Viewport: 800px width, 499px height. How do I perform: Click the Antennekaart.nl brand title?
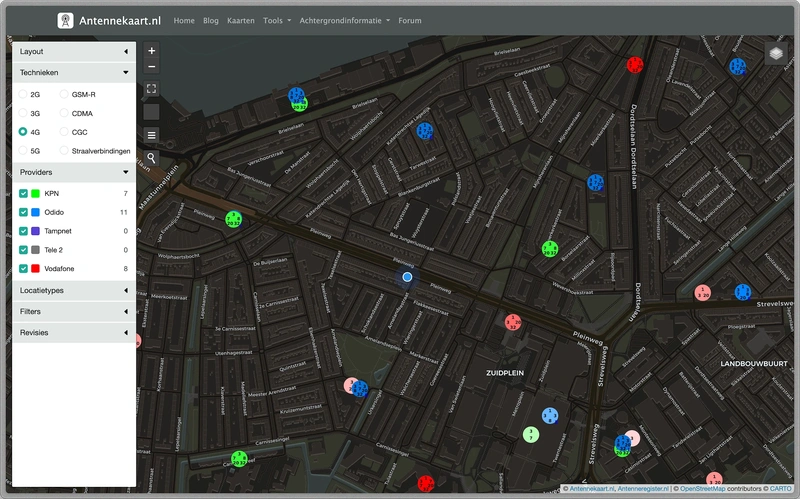(120, 20)
